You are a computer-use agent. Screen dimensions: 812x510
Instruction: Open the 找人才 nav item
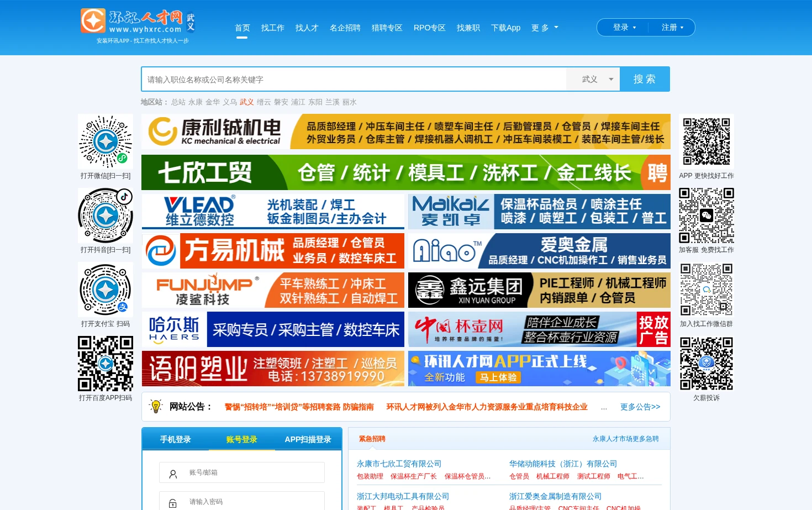pyautogui.click(x=307, y=28)
